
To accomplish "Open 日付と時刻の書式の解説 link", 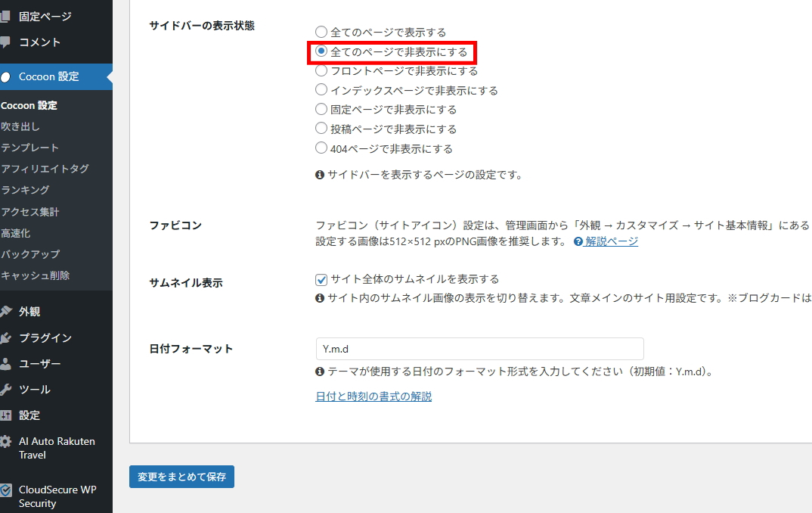I will 373,396.
